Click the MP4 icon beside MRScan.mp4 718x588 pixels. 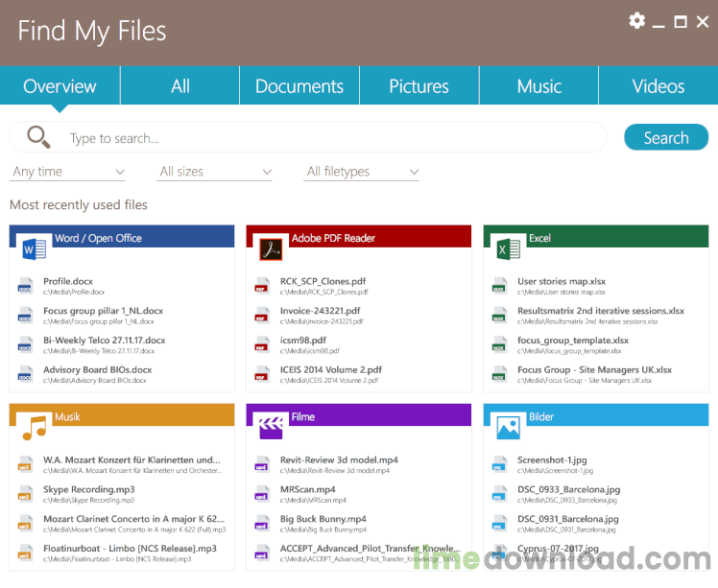point(261,494)
